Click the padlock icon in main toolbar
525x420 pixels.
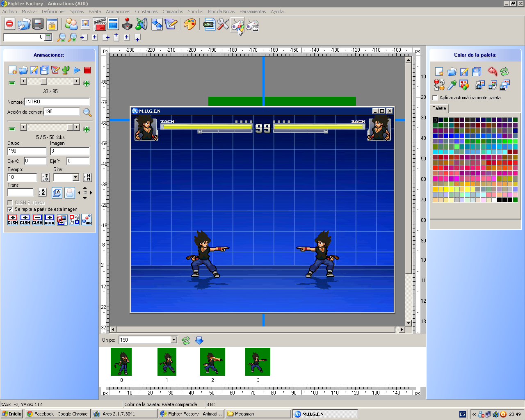52,24
